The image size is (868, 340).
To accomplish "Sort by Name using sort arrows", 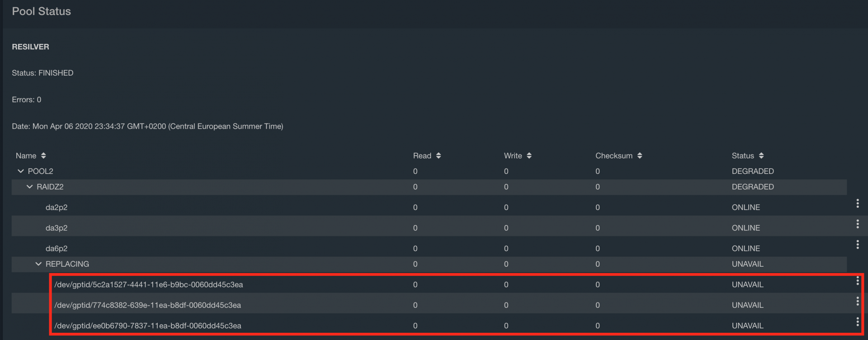I will [x=43, y=156].
